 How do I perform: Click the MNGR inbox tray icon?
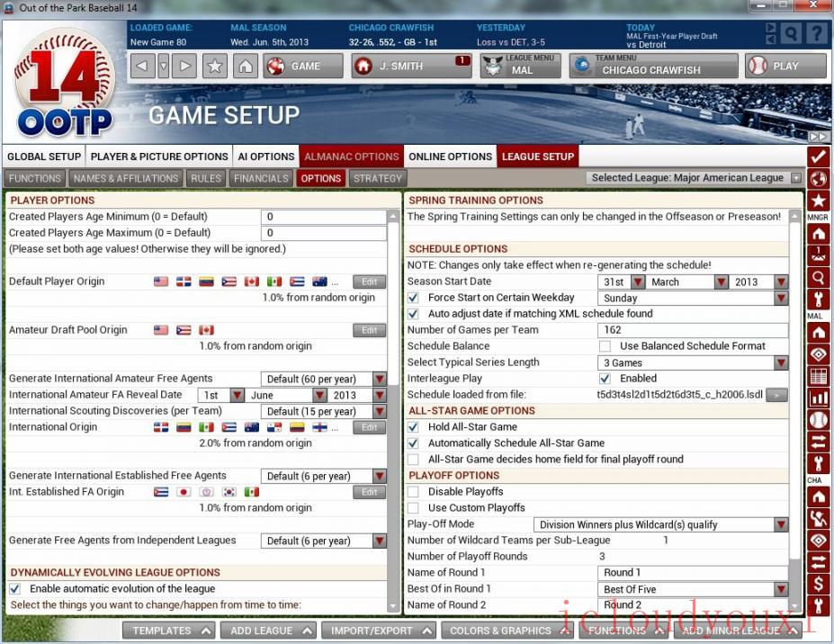(x=818, y=255)
